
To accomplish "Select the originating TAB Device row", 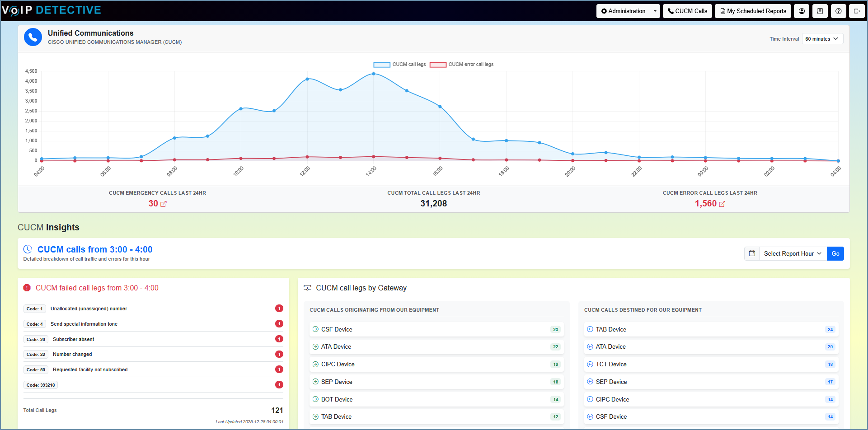I will [437, 417].
